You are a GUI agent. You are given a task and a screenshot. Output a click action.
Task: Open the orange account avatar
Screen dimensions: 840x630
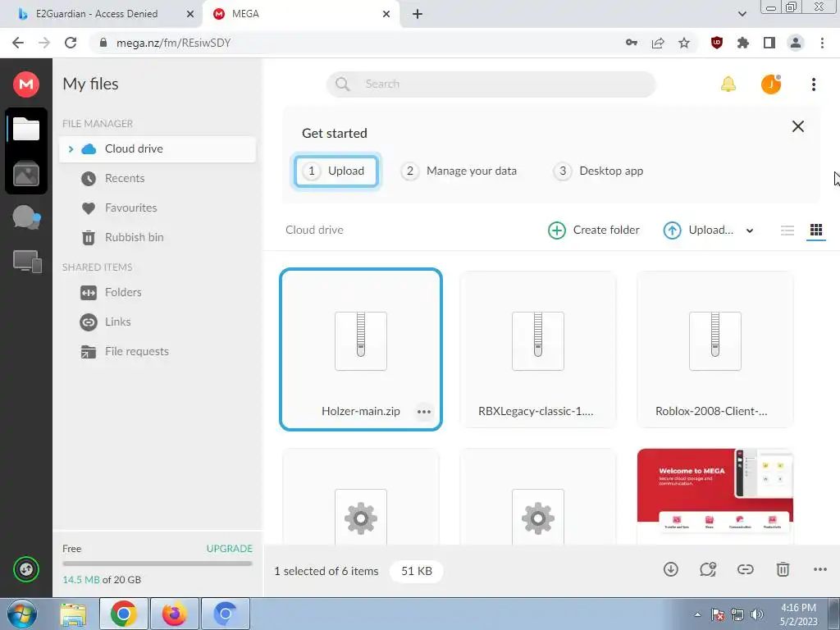pos(771,84)
